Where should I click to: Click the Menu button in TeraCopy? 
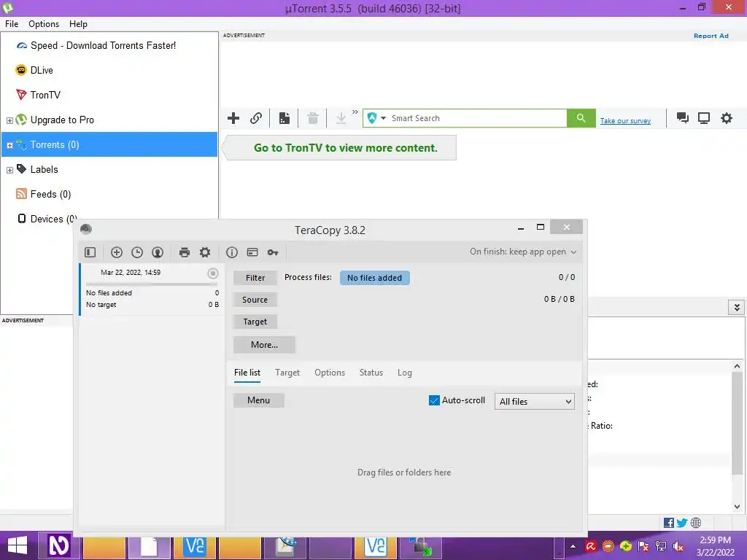[259, 400]
